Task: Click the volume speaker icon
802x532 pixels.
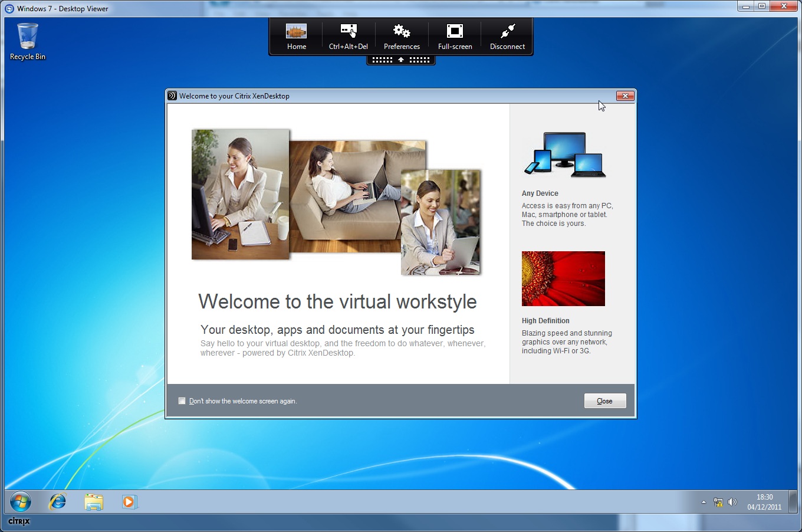Action: (732, 503)
